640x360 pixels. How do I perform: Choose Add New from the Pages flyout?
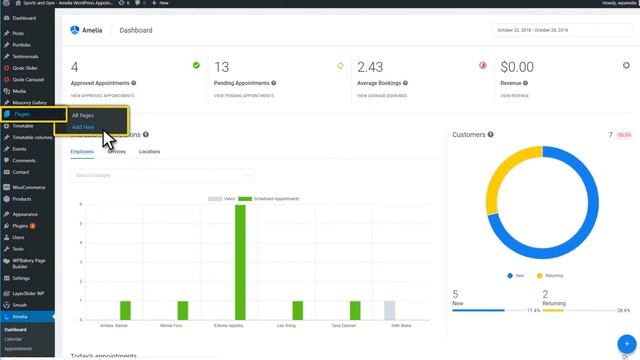click(x=83, y=127)
